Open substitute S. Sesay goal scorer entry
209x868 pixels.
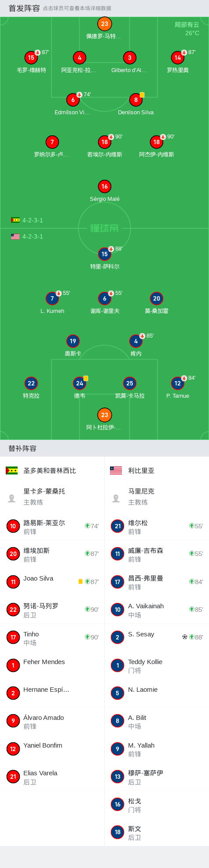coord(157,637)
